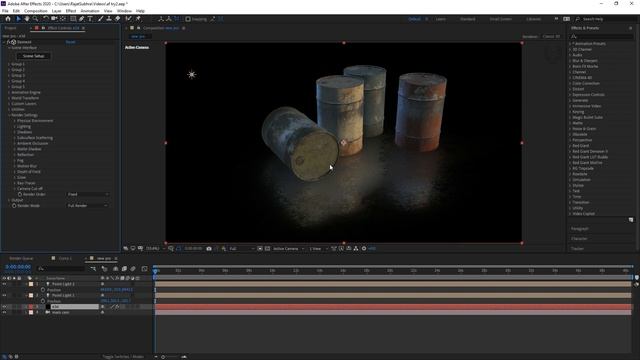This screenshot has height=360, width=640.
Task: Expand Color Correction effects category
Action: pos(570,83)
